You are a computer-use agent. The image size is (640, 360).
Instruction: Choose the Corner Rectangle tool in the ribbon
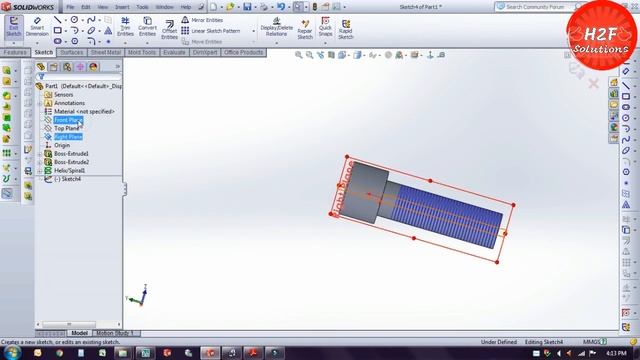click(58, 31)
